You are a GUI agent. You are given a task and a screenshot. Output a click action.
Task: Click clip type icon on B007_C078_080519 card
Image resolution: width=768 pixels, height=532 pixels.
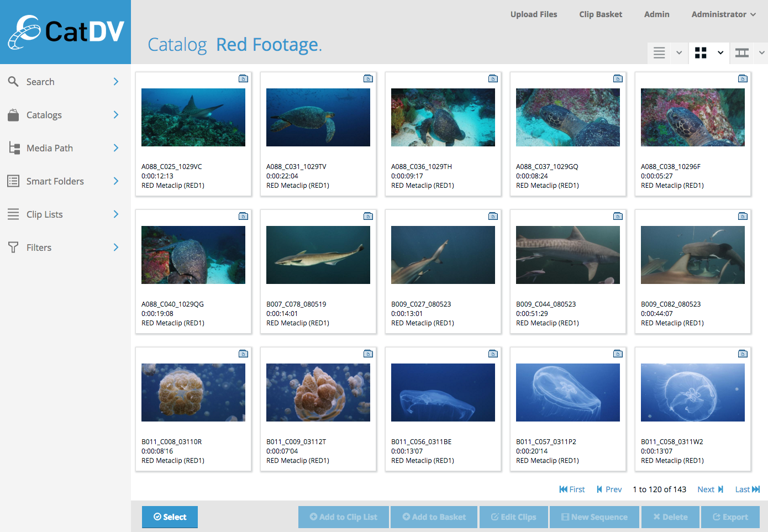[x=368, y=217]
